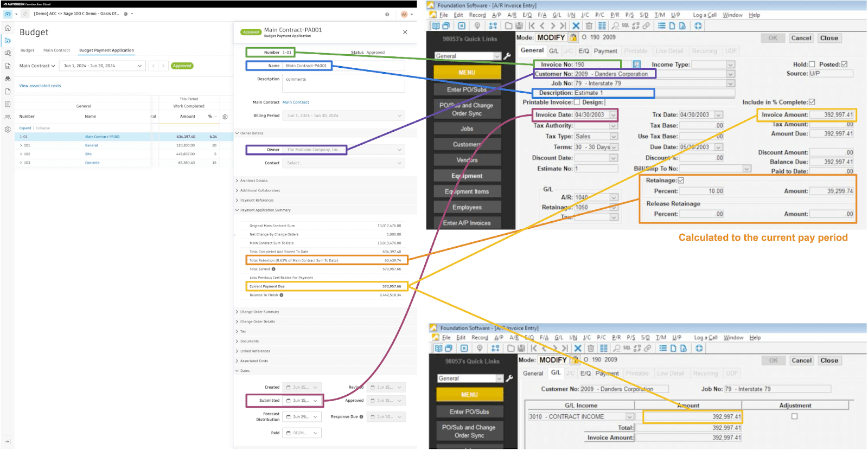Click Enter A/P Invoices quick link button
The height and width of the screenshot is (450, 868).
(x=467, y=223)
